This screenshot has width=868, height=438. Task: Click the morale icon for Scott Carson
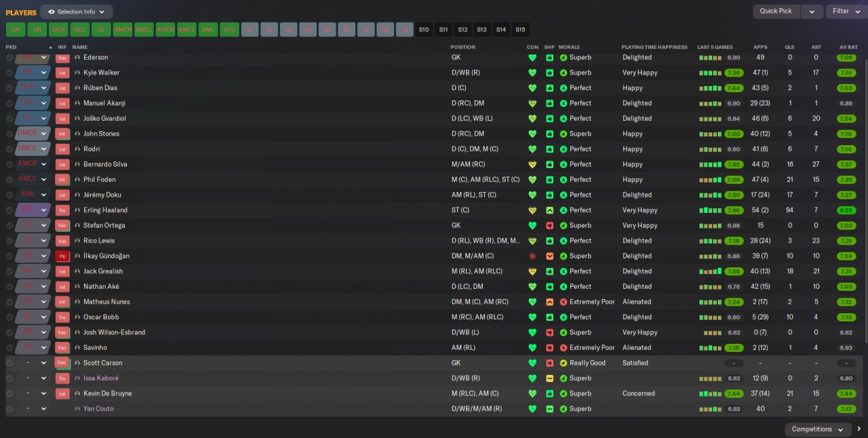(x=564, y=363)
